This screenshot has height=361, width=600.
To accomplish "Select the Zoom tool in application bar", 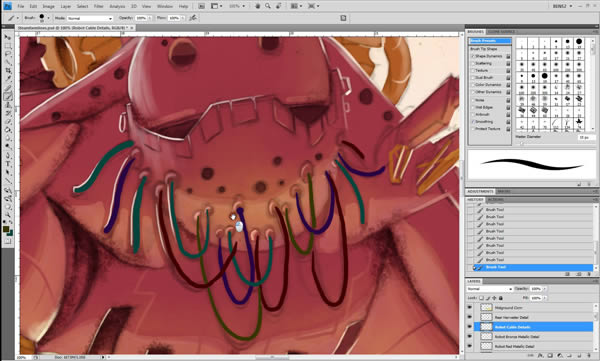I will [x=268, y=6].
